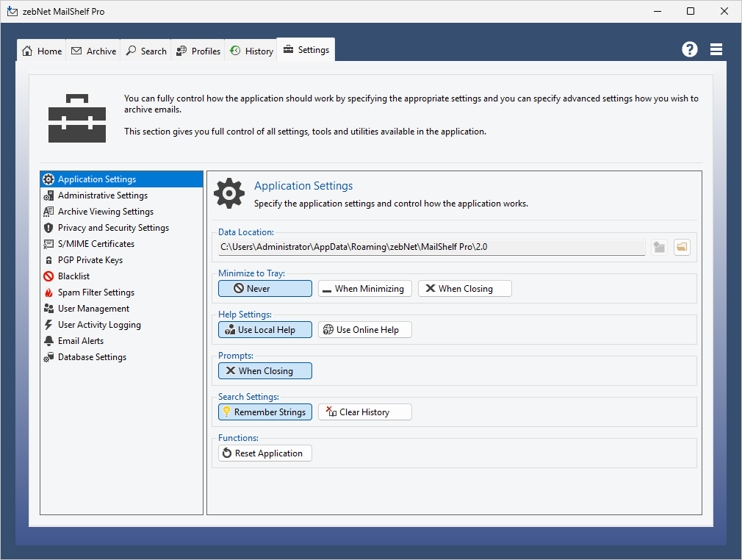The image size is (742, 560).
Task: Click the help question mark icon
Action: 689,49
